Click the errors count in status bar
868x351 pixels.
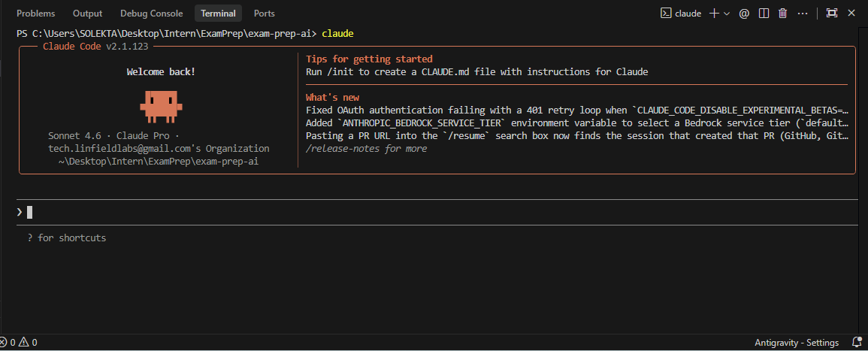pos(8,343)
